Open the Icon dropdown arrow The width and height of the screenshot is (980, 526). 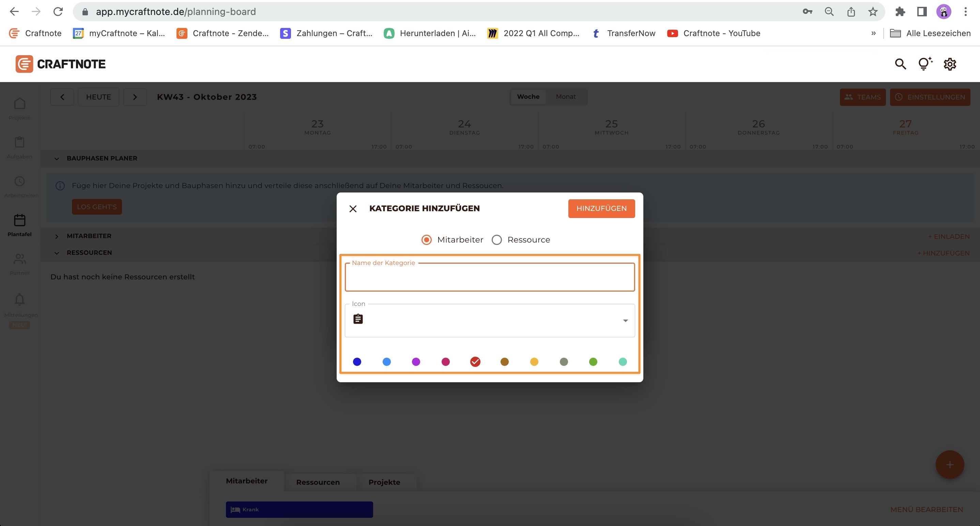[625, 321]
